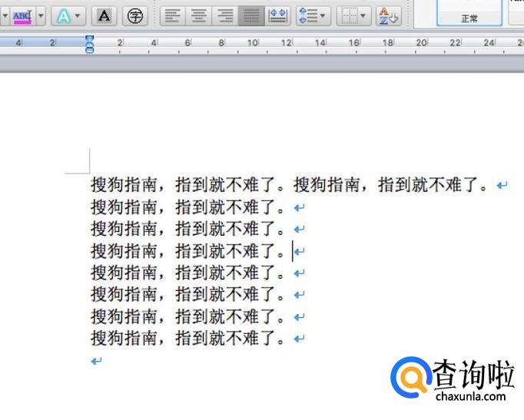Viewport: 524px width, 420px height.
Task: Click text in the second line 搜狗指南
Action: pos(124,207)
